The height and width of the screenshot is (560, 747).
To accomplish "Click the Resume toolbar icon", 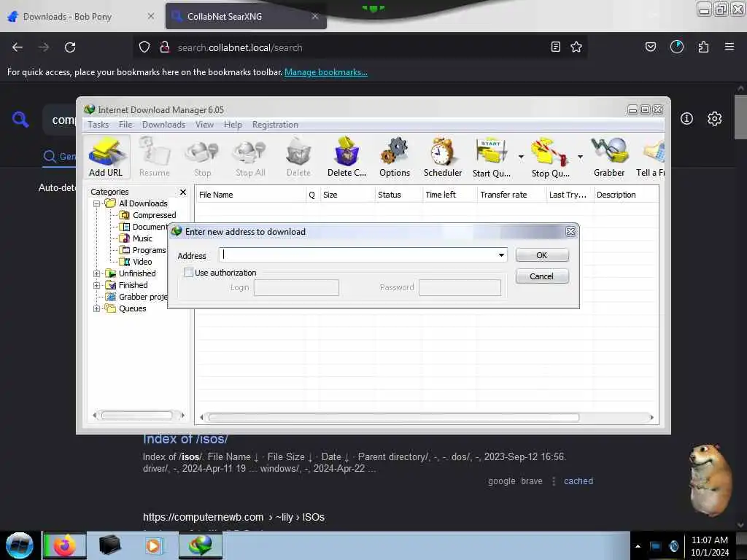I will [155, 157].
